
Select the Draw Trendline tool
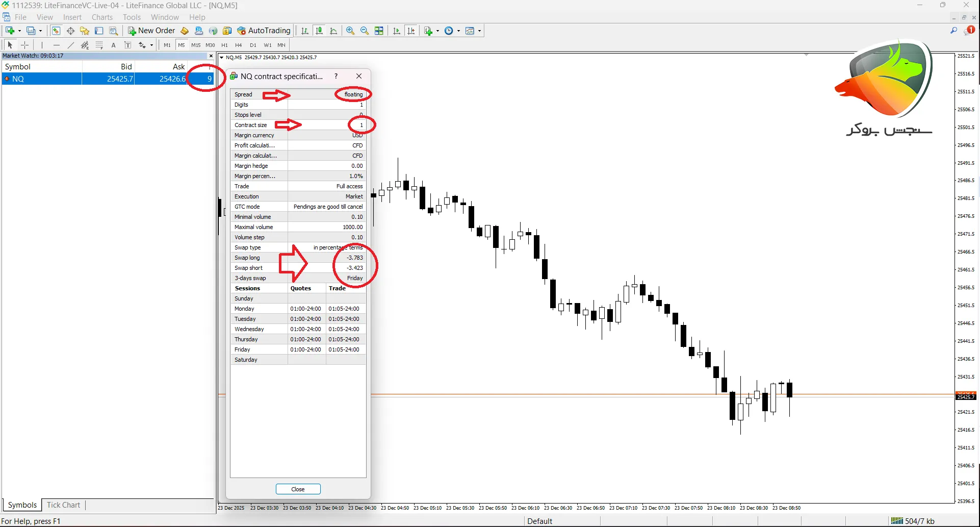coord(71,45)
